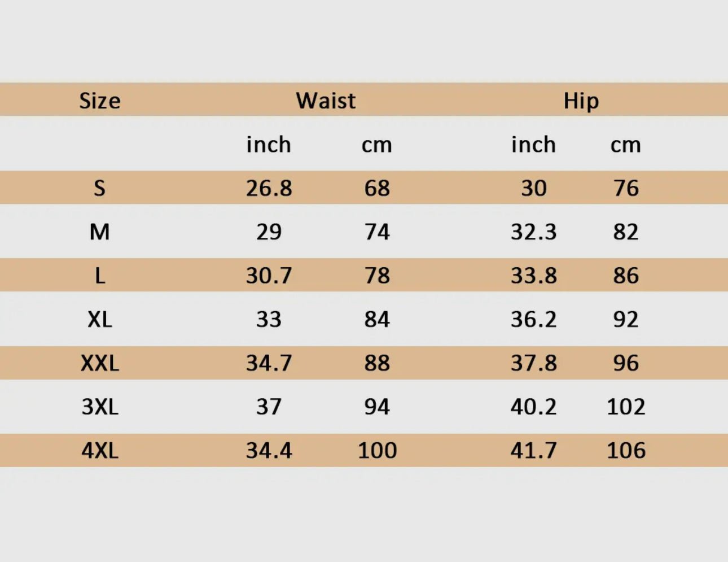Click waist cm value 100

[x=378, y=450]
